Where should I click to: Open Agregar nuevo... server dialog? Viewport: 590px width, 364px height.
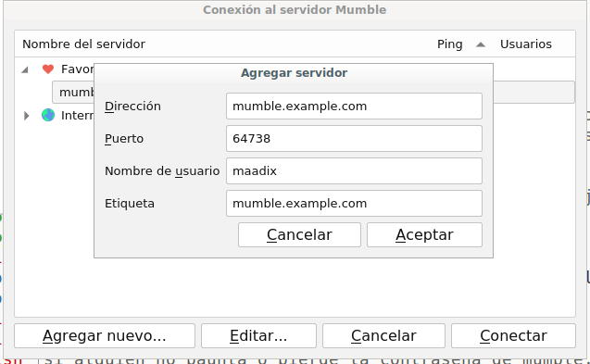click(105, 336)
